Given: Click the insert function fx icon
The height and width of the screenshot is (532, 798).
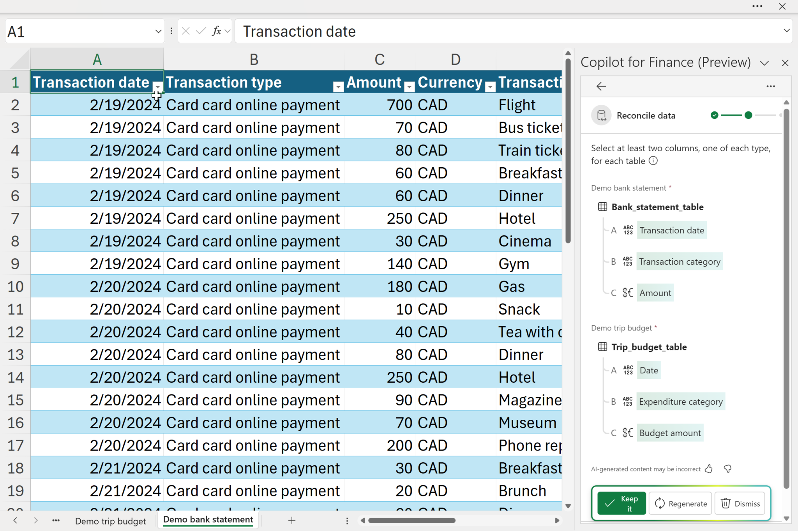Looking at the screenshot, I should point(217,31).
